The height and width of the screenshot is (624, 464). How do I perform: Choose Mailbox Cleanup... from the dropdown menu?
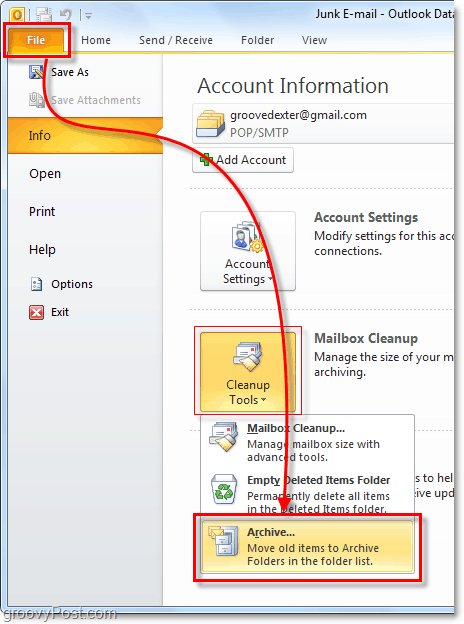[307, 442]
